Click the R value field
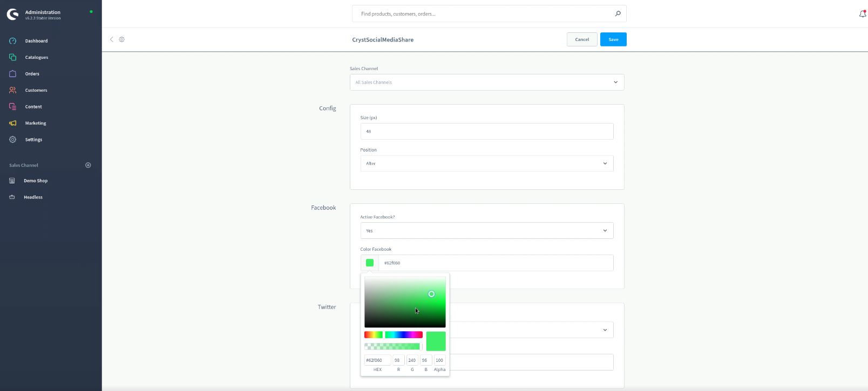The image size is (868, 391). tap(398, 360)
